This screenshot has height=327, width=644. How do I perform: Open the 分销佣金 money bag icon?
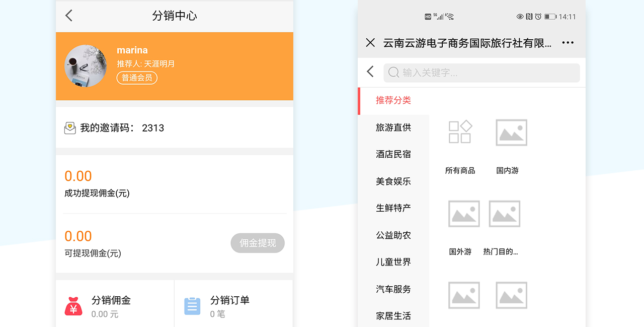point(73,306)
